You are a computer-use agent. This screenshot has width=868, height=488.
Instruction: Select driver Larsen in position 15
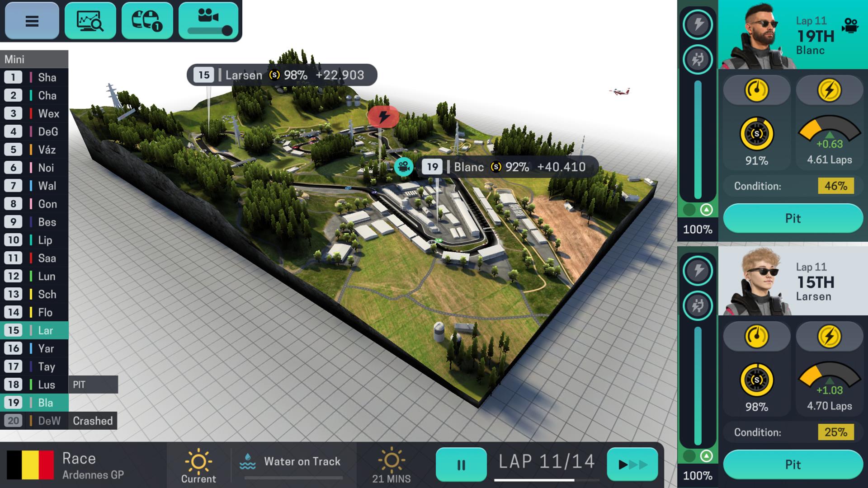[x=33, y=330]
